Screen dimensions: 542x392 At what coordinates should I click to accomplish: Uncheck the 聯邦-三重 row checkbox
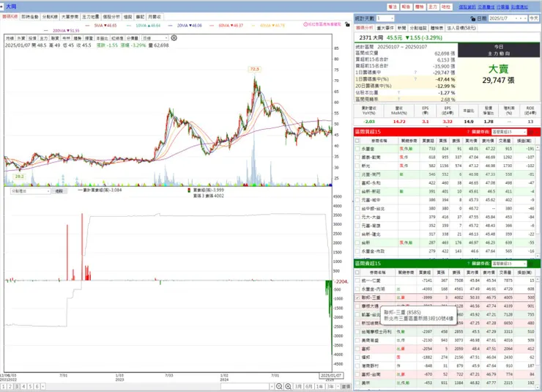click(x=357, y=297)
